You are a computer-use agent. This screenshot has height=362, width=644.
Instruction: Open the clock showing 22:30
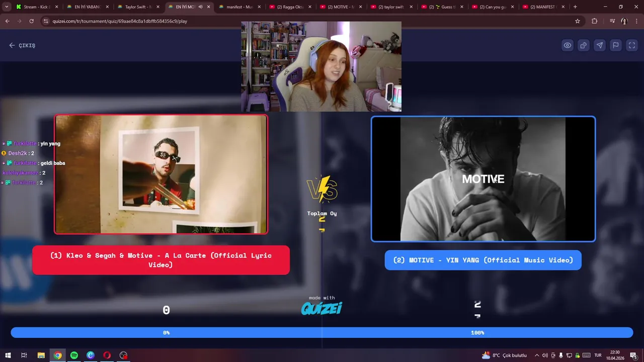[x=615, y=355]
